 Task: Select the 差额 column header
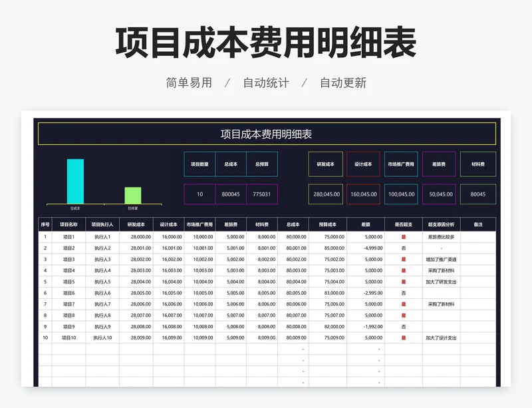[x=366, y=224]
